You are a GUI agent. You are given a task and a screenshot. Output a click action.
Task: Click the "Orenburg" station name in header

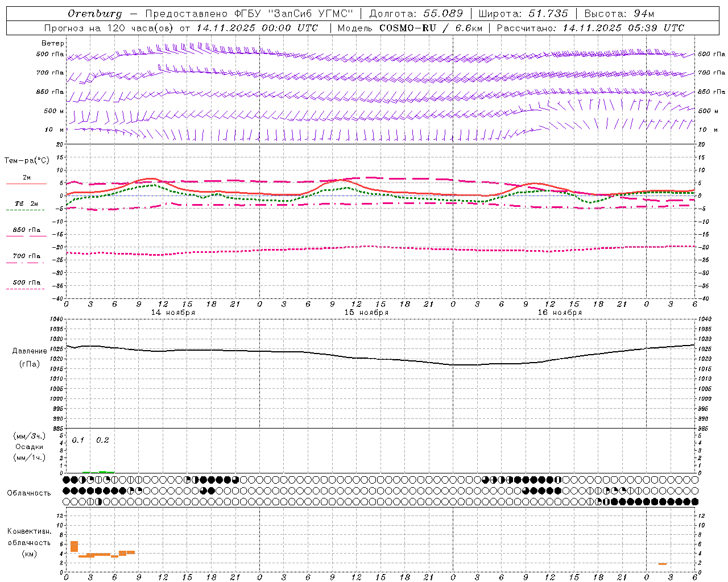[x=94, y=14]
